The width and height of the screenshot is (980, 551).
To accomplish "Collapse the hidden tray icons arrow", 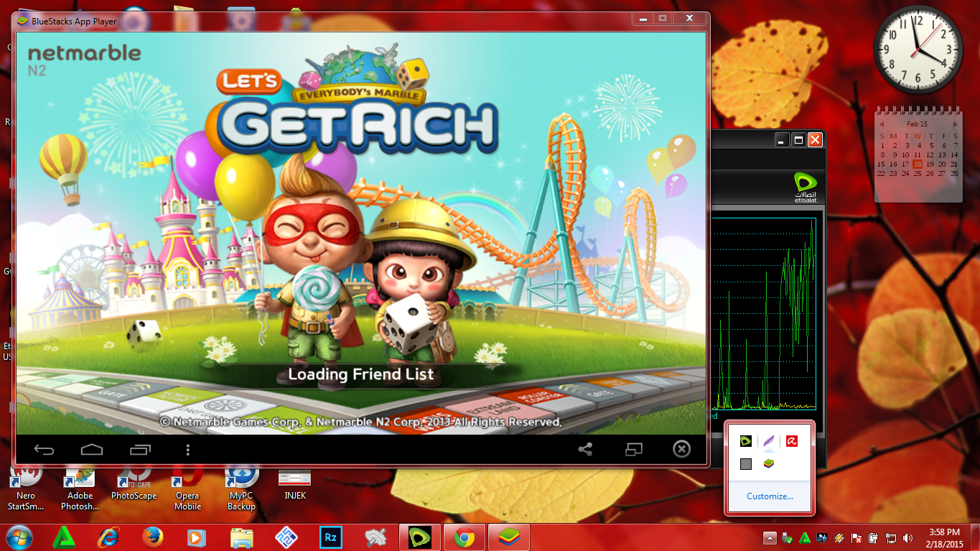I will pos(770,537).
